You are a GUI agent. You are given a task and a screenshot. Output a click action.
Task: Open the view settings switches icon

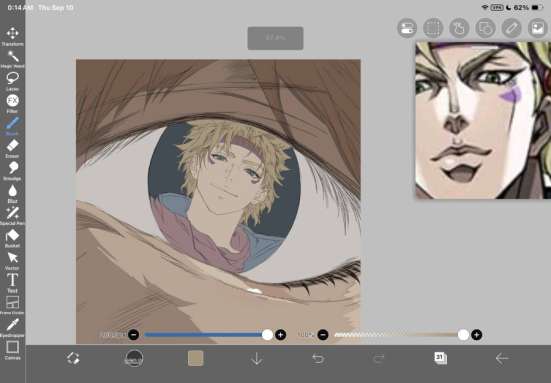coord(407,28)
